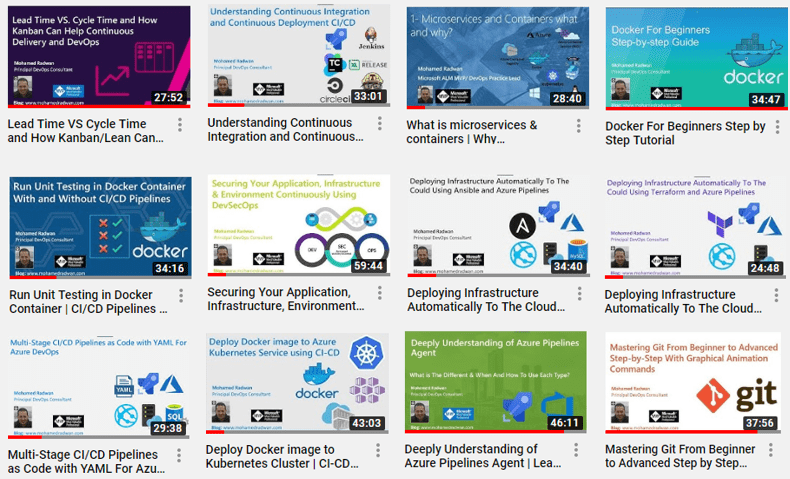Image resolution: width=790 pixels, height=479 pixels.
Task: Click the 46:11 duration badge
Action: (x=564, y=423)
